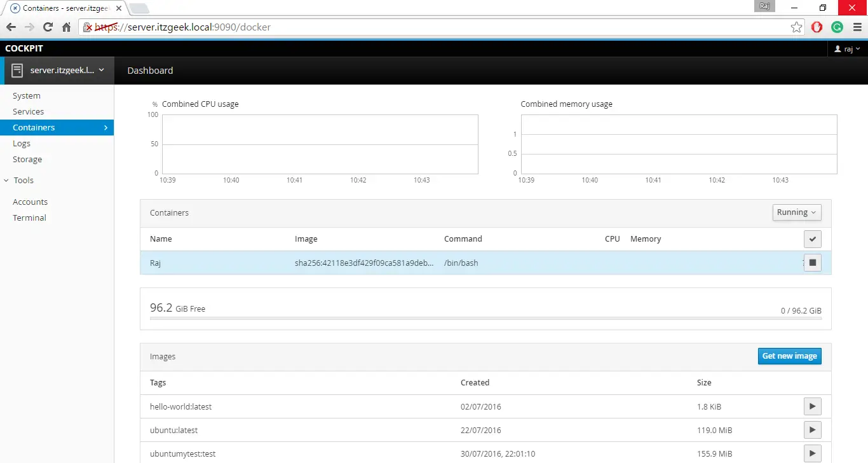
Task: Click the browser address bar URL
Action: (381, 27)
